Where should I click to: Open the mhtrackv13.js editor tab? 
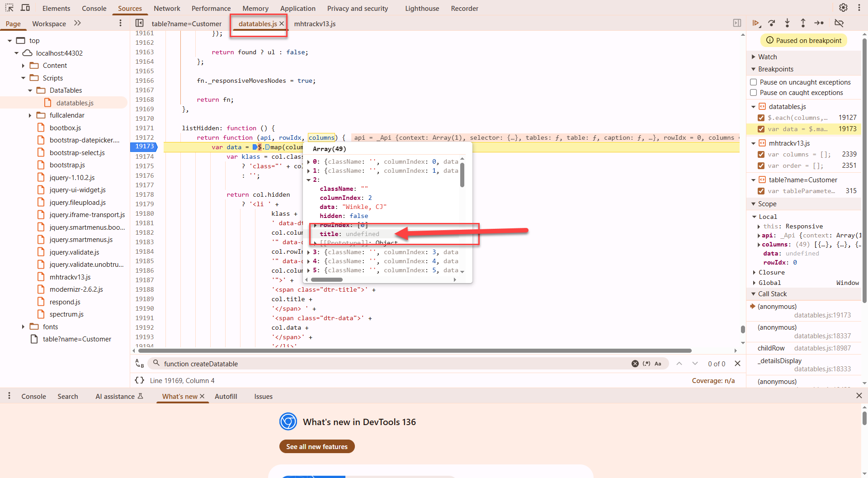(315, 24)
